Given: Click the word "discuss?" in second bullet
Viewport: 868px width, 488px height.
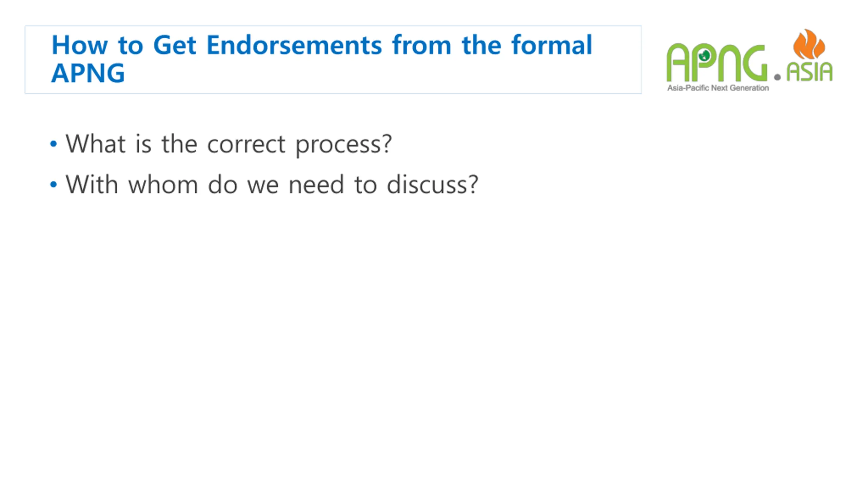Looking at the screenshot, I should (433, 184).
